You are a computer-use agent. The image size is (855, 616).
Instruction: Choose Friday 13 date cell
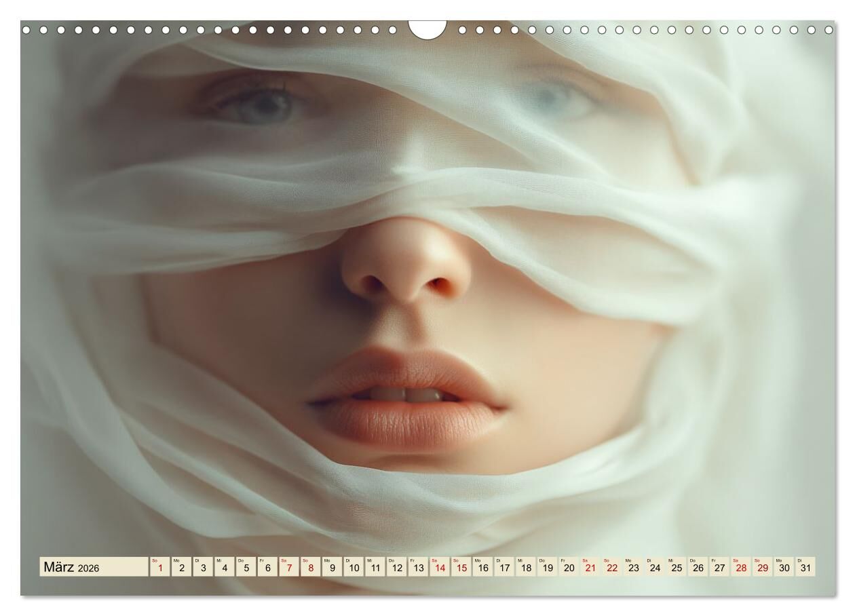click(x=418, y=567)
